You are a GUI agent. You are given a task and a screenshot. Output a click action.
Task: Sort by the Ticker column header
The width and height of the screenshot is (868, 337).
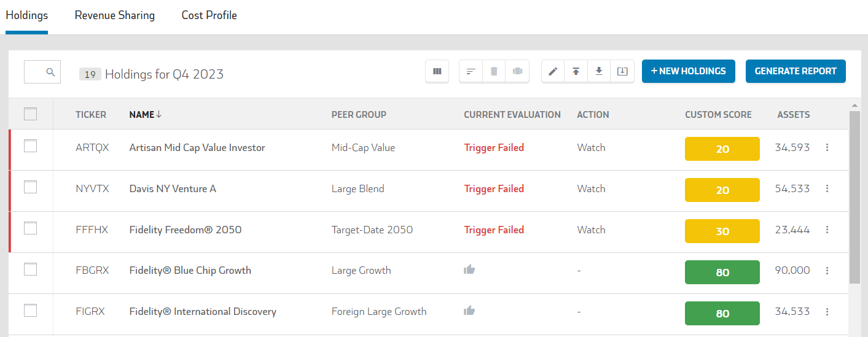pyautogui.click(x=91, y=114)
